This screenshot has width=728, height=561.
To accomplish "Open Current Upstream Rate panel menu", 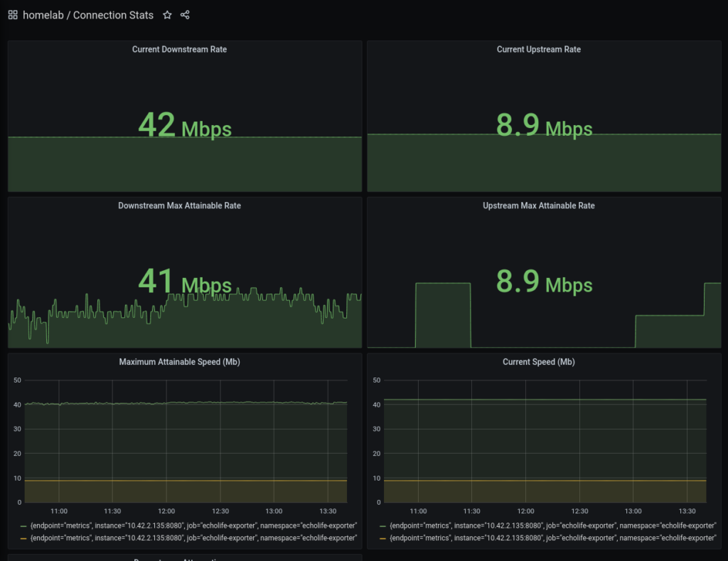I will pyautogui.click(x=539, y=49).
